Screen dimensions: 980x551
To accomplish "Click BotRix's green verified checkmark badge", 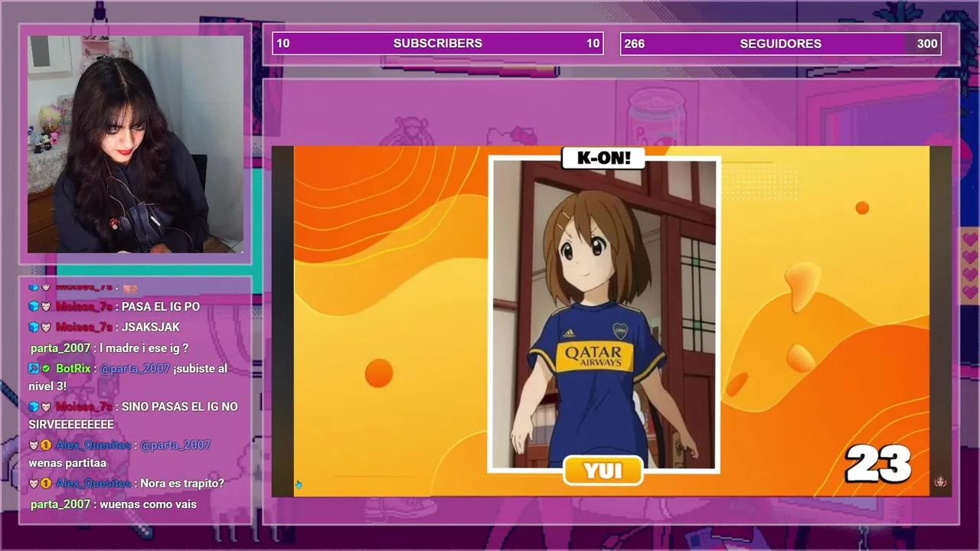I will [x=46, y=368].
